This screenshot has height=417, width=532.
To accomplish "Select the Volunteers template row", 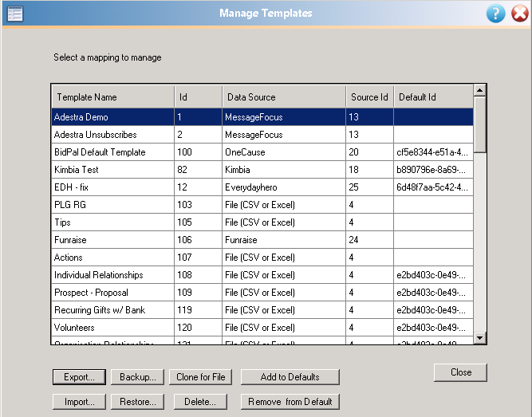I will [262, 328].
